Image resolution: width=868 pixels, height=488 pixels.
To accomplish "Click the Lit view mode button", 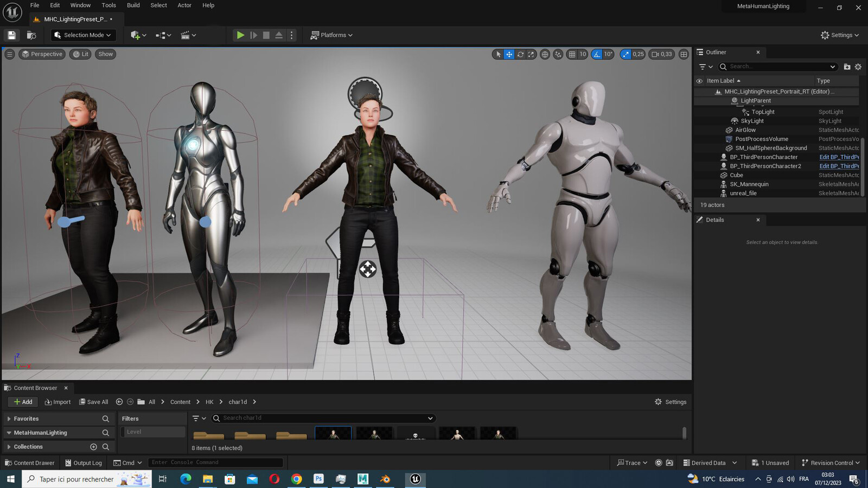I will [80, 54].
